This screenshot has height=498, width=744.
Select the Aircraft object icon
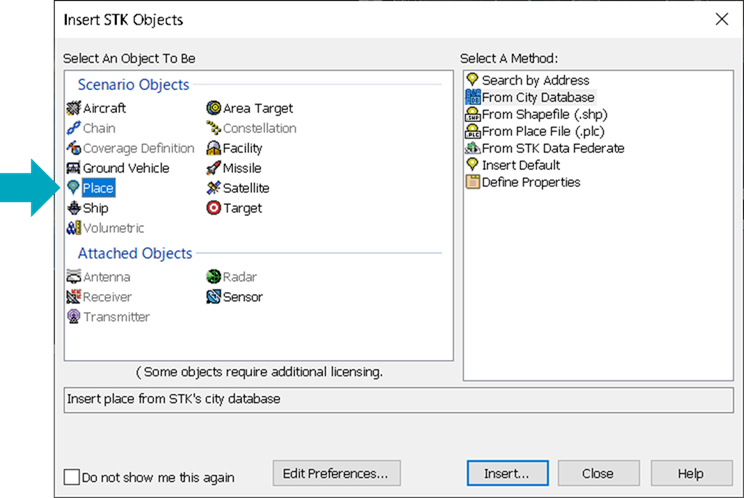pos(74,108)
